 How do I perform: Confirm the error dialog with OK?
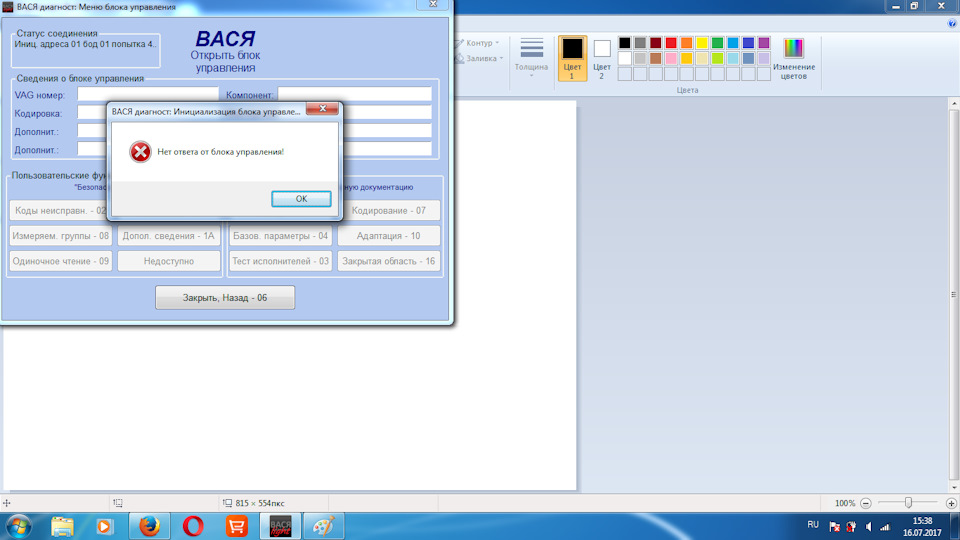pos(301,198)
